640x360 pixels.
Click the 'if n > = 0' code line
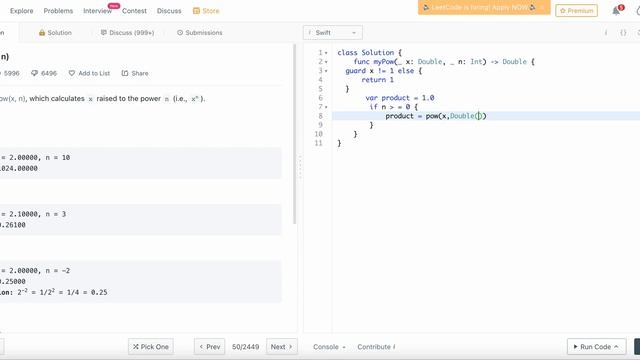point(393,107)
